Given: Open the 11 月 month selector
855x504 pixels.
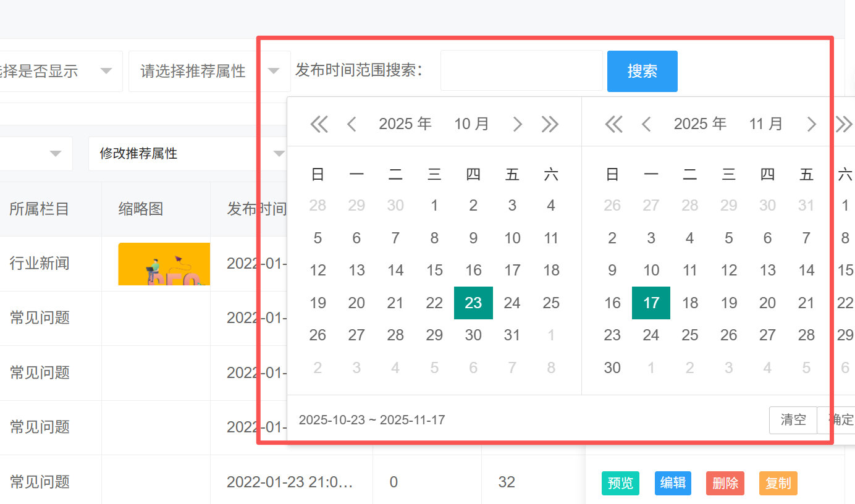Looking at the screenshot, I should point(766,124).
